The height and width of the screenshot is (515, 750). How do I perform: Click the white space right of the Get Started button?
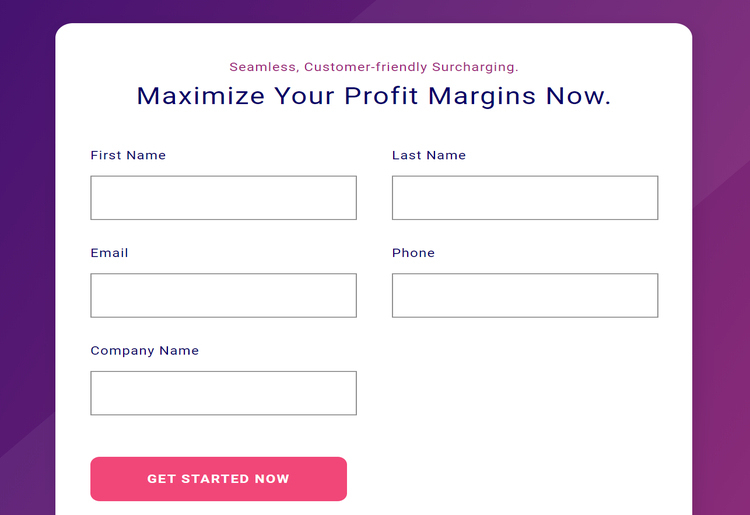pyautogui.click(x=520, y=479)
